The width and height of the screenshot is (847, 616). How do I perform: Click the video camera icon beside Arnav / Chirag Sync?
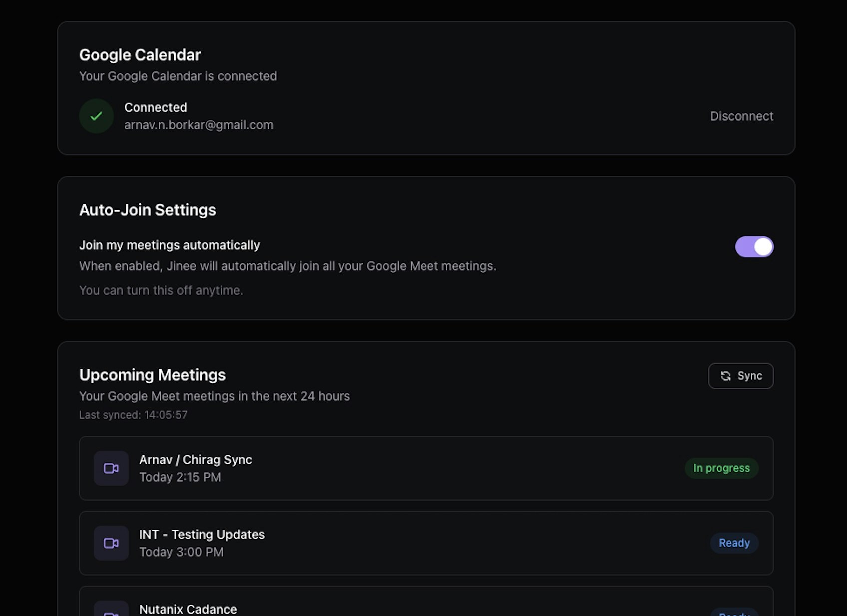[111, 468]
